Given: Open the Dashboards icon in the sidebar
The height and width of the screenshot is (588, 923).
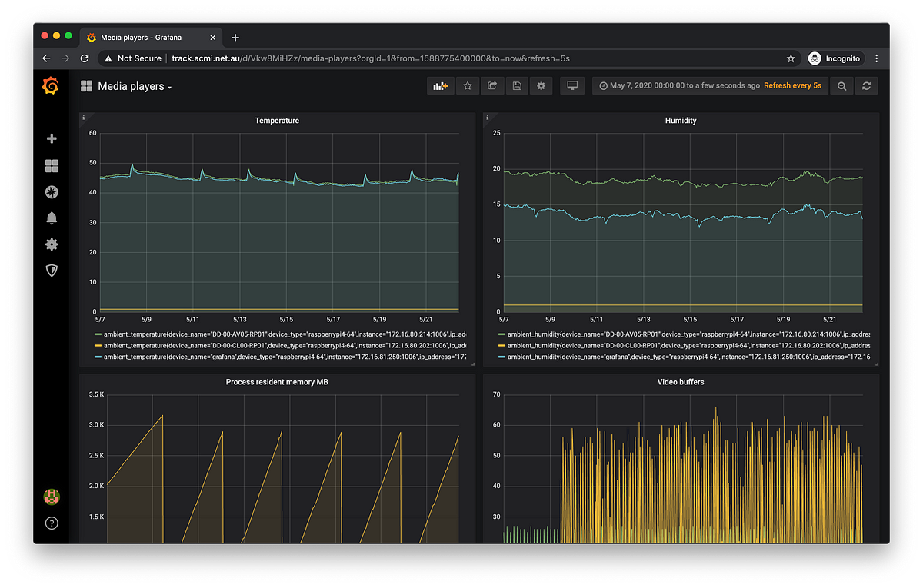Looking at the screenshot, I should [x=51, y=165].
